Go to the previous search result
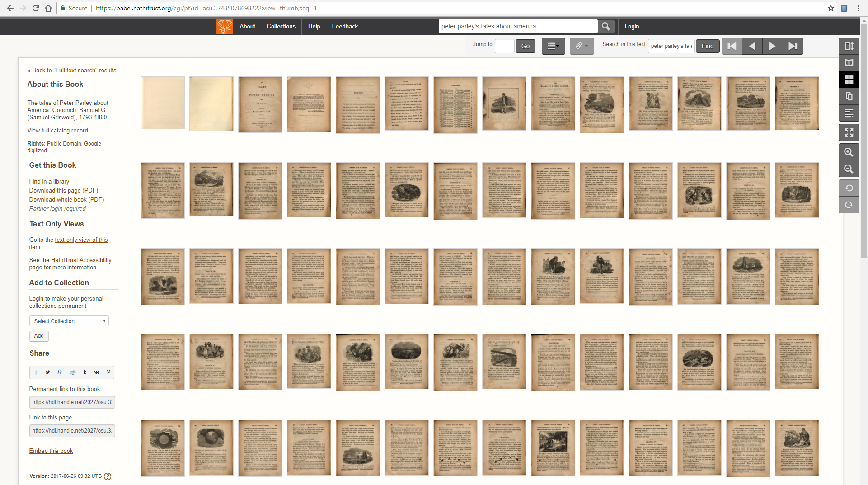 (751, 46)
